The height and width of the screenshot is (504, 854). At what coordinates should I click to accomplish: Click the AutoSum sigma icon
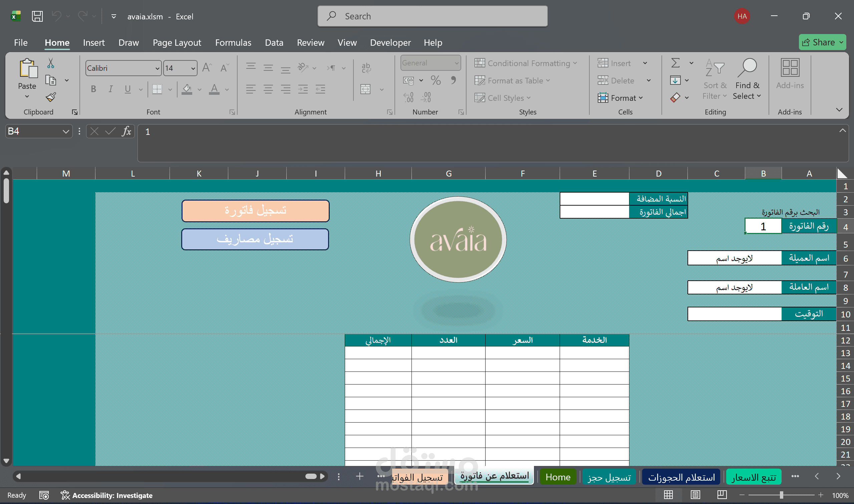tap(675, 63)
